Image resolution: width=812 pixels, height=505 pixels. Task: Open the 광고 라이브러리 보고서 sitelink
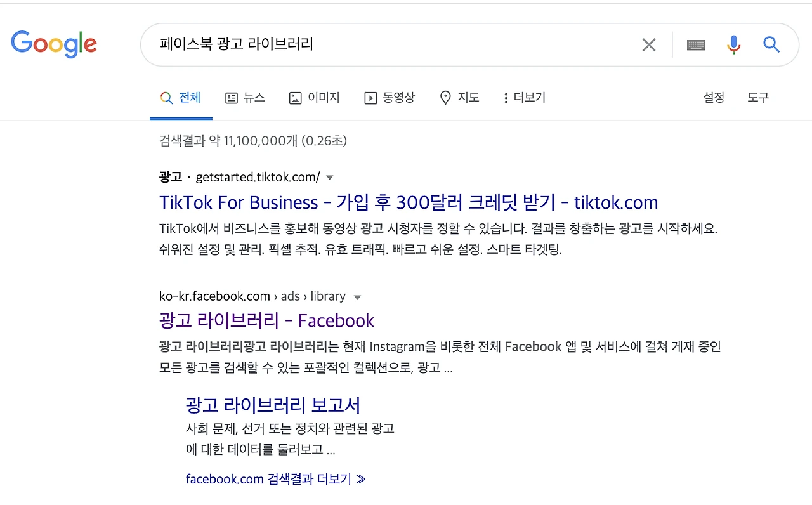pyautogui.click(x=273, y=405)
